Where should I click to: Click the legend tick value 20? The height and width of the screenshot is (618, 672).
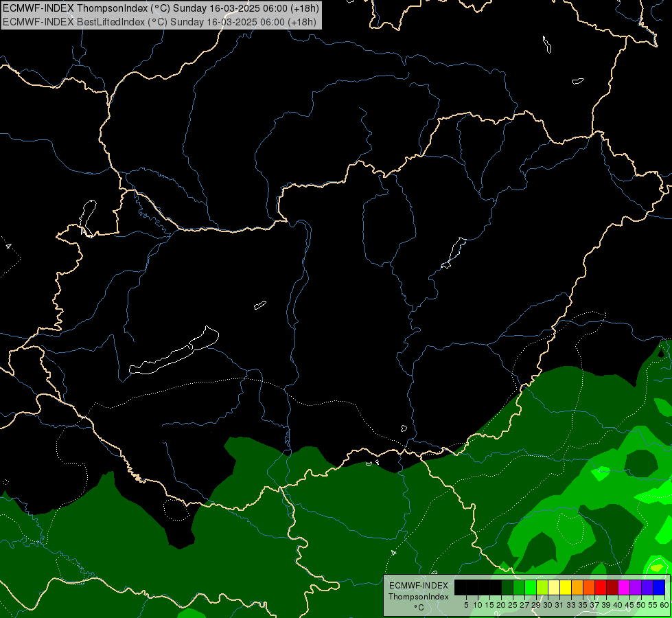tap(501, 605)
